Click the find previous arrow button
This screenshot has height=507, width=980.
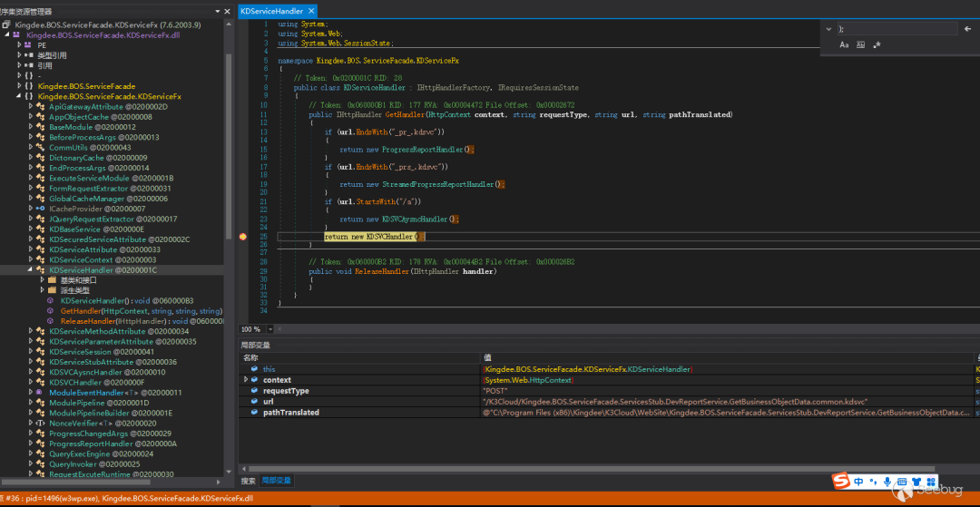968,29
